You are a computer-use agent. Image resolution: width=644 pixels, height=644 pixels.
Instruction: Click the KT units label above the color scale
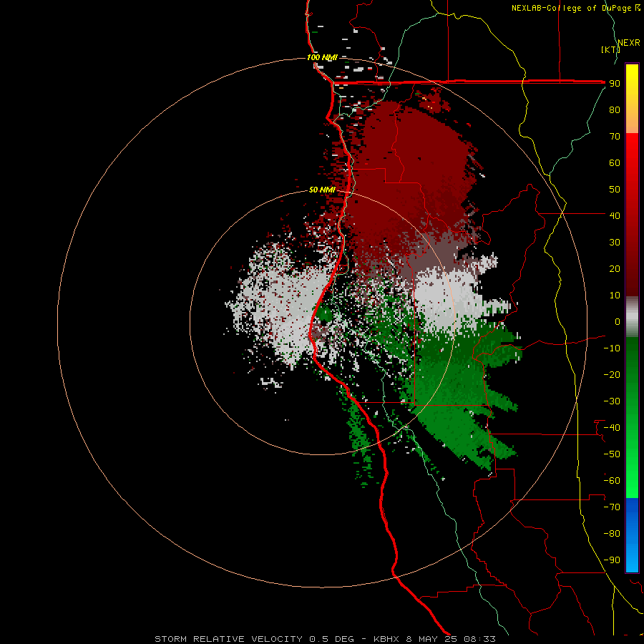pos(611,49)
